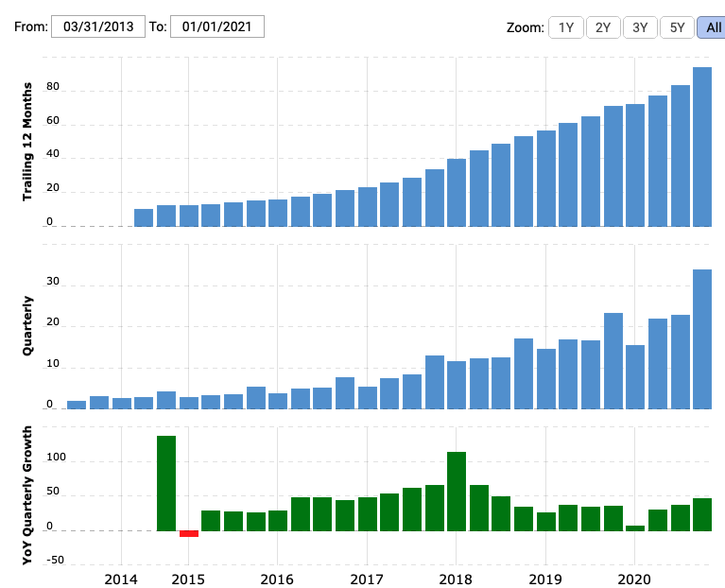The width and height of the screenshot is (725, 588).
Task: Select first trailing 12 months bar in 2014
Action: click(x=144, y=217)
